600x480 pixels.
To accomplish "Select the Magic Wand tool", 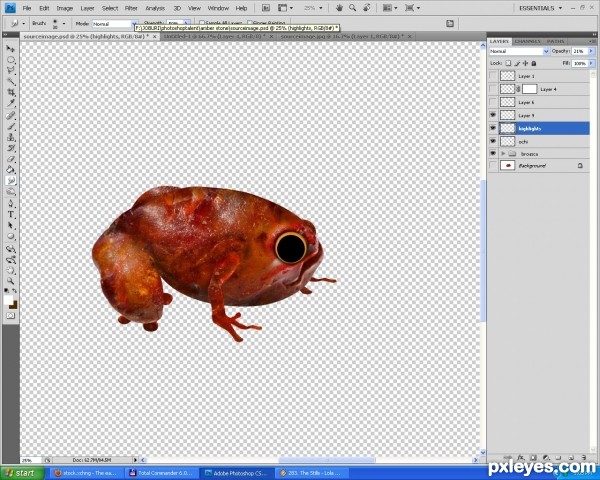I will (11, 82).
